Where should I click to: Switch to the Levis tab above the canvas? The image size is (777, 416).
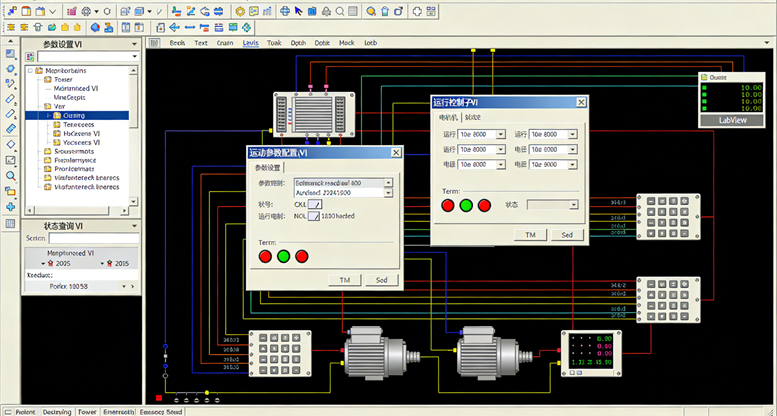click(x=250, y=43)
